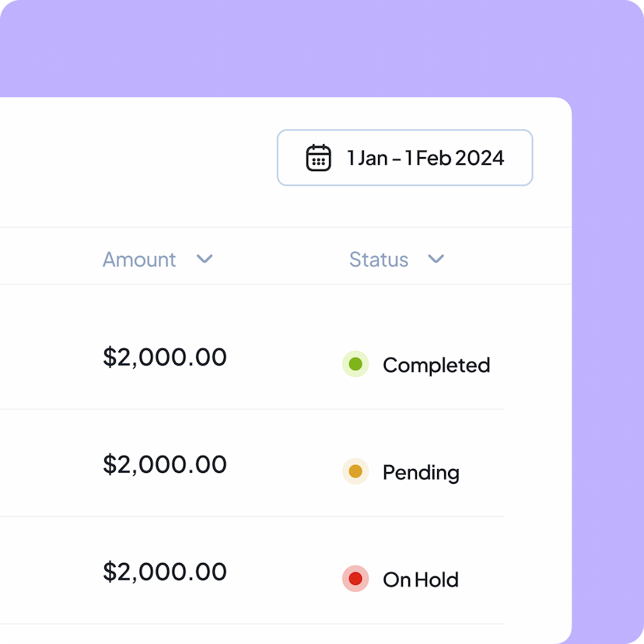Click the $2,000.00 amount in On Hold row
This screenshot has width=644, height=644.
(165, 572)
